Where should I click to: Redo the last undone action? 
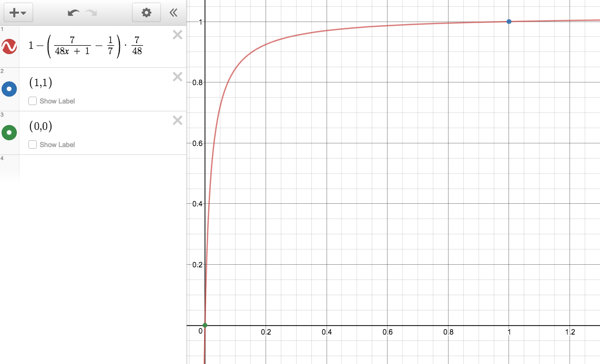[91, 13]
